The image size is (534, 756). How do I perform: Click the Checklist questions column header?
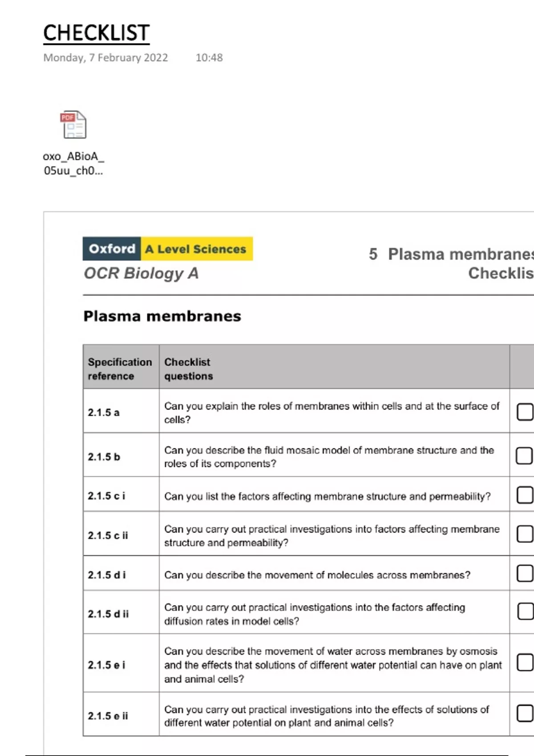[188, 369]
